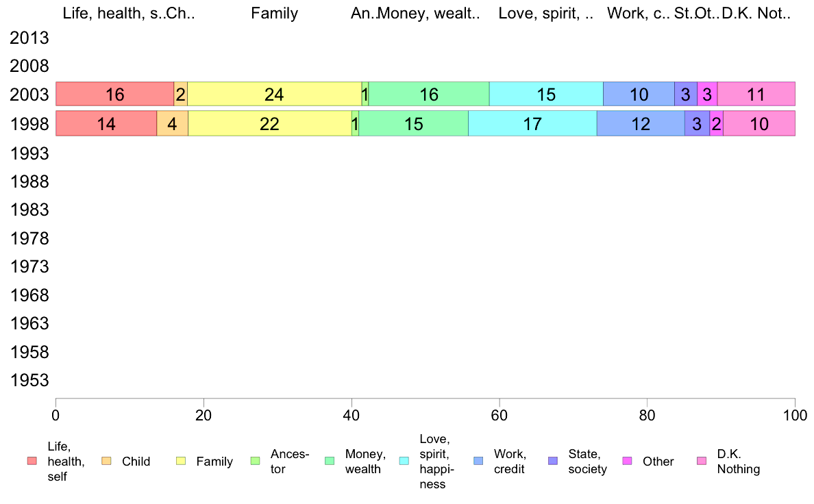814x504 pixels.
Task: Click the 1998 Work, credit segment showing 12
Action: [641, 123]
